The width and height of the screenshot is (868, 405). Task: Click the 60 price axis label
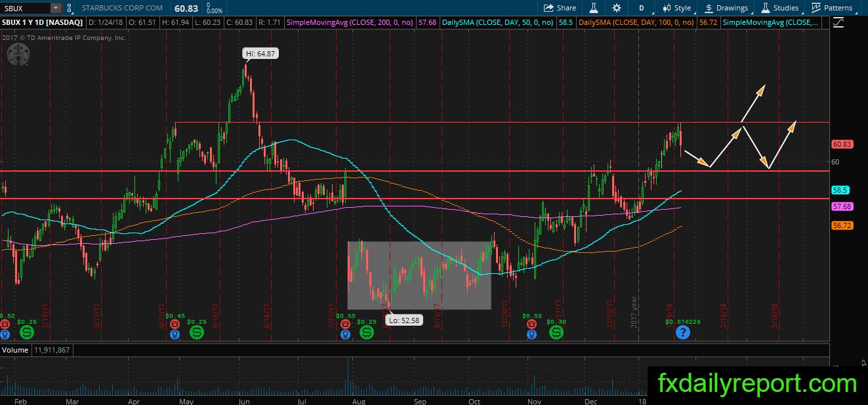point(835,162)
